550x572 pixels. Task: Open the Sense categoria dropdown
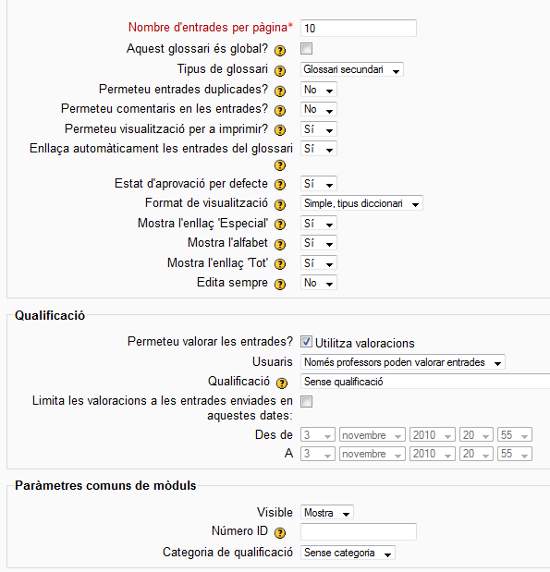(348, 553)
